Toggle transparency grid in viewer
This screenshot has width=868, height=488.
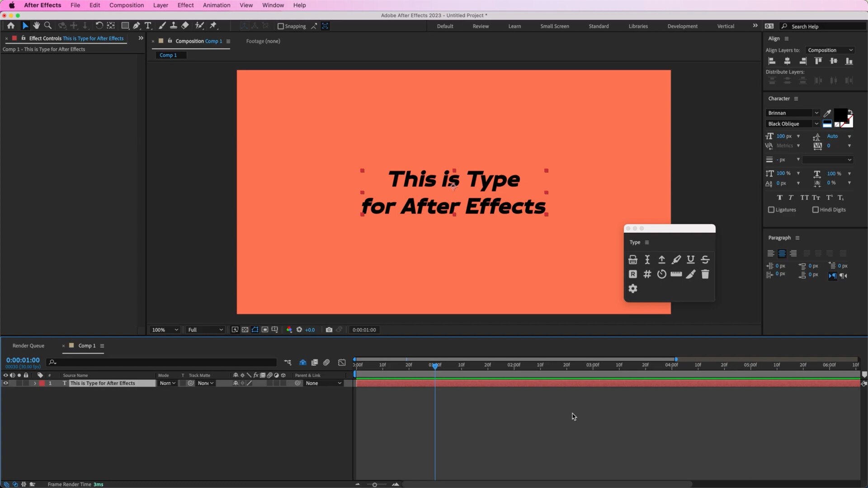tap(245, 330)
